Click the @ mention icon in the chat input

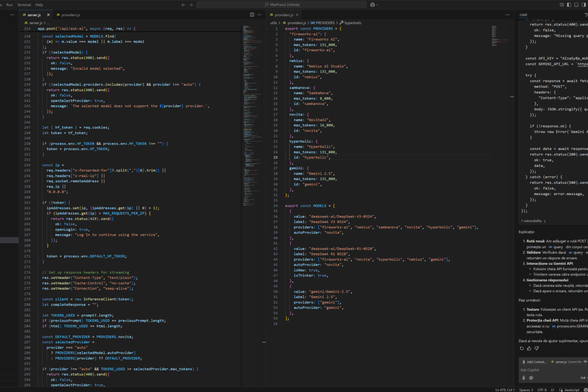[x=531, y=378]
